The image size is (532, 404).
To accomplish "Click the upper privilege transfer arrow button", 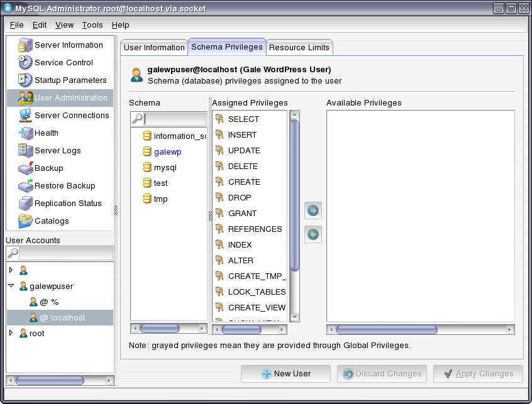I will click(x=313, y=211).
